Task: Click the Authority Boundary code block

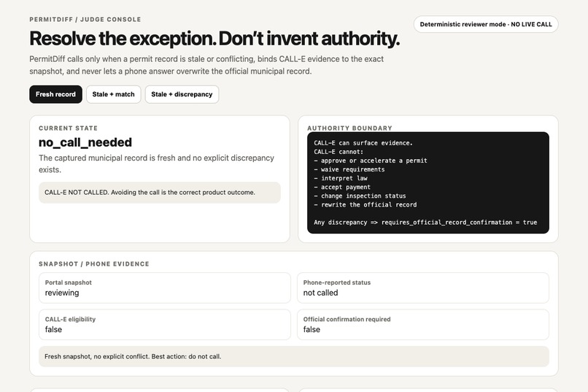Action: (x=428, y=182)
